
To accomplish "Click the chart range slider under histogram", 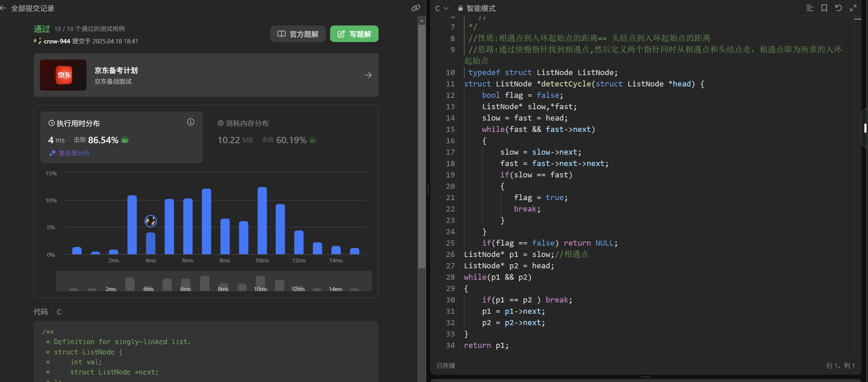I will pos(214,281).
